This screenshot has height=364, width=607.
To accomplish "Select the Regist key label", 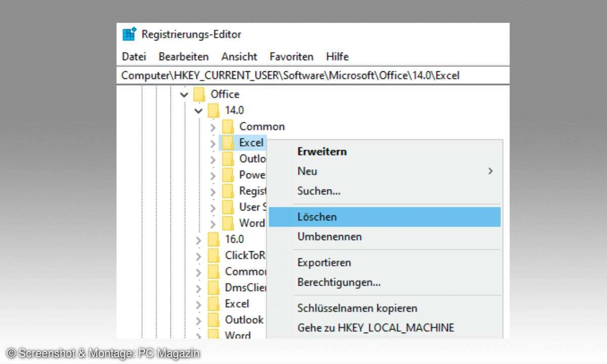I will (252, 191).
